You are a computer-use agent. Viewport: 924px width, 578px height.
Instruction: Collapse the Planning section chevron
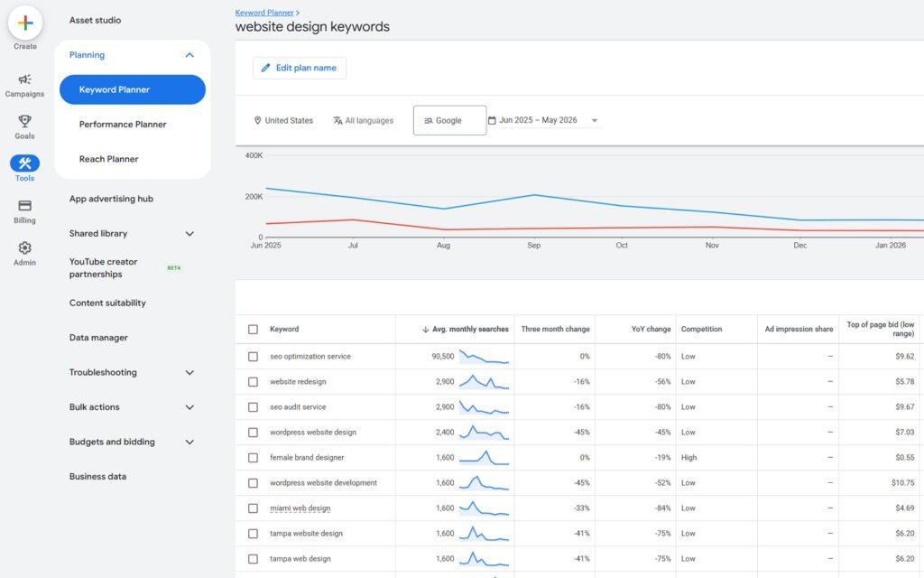click(x=189, y=55)
